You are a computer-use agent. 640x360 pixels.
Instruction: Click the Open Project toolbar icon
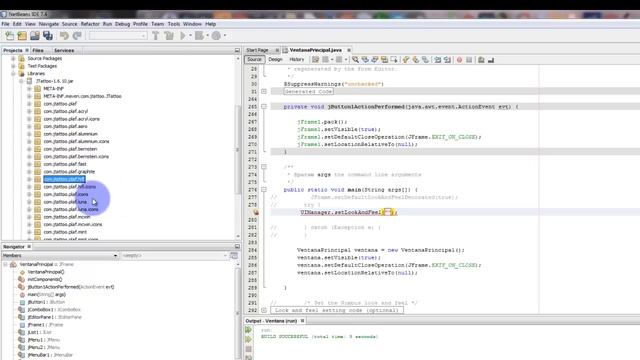[x=35, y=36]
